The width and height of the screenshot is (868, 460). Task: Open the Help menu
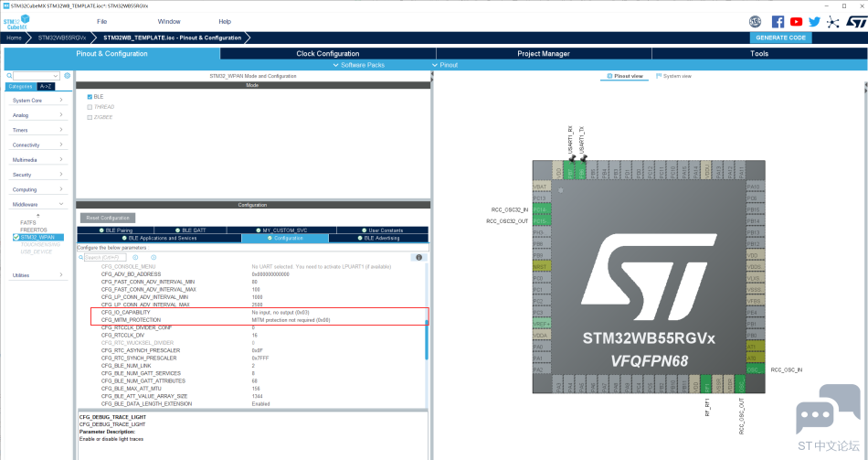point(225,22)
